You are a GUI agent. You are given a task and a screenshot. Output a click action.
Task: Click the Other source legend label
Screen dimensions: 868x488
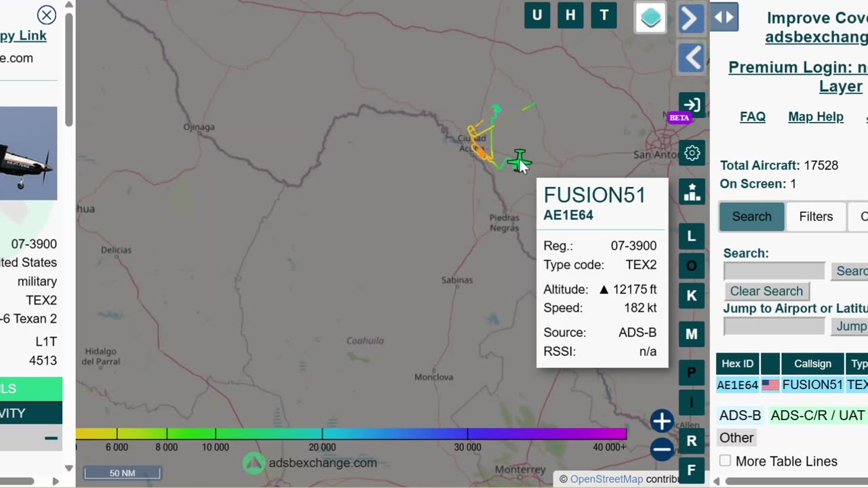(736, 438)
